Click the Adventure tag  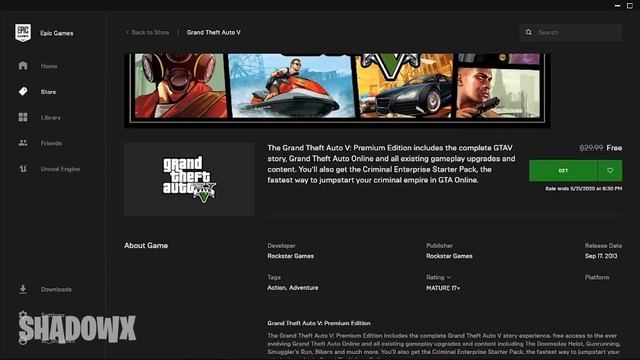point(304,288)
